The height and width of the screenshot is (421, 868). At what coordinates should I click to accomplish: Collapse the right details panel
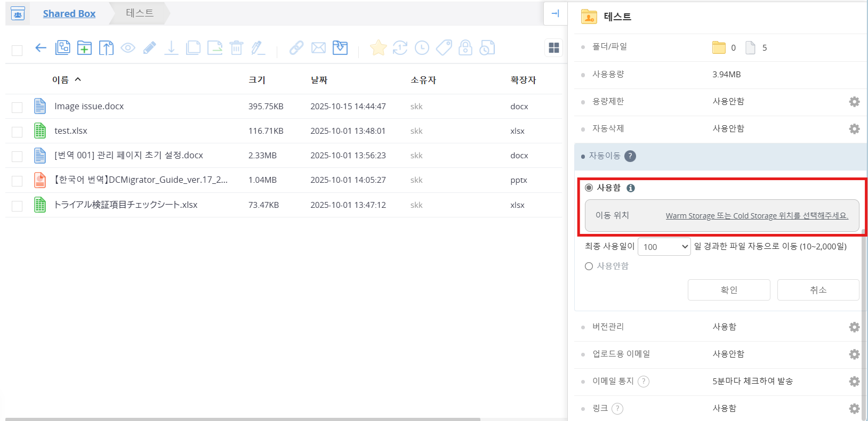click(x=555, y=14)
